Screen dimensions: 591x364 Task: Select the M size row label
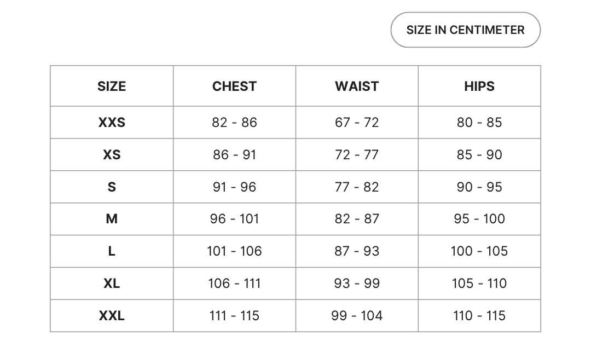pyautogui.click(x=112, y=219)
